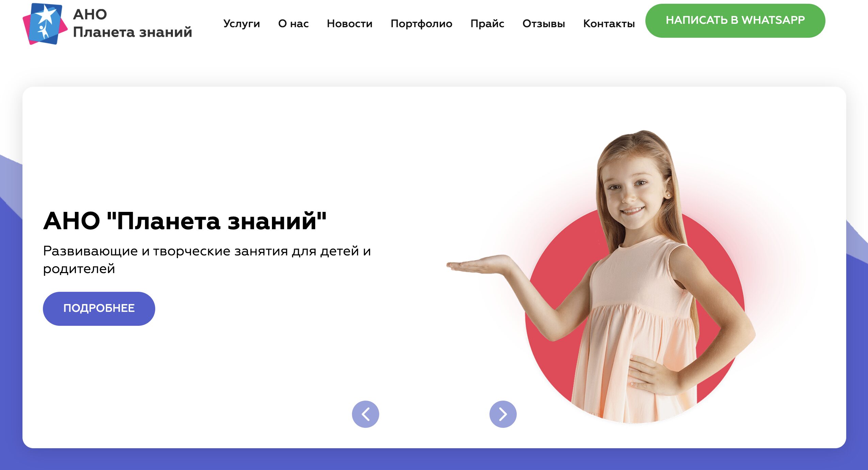The image size is (868, 470).
Task: Click the Развивающие и творческие занятия subtitle
Action: click(x=207, y=260)
